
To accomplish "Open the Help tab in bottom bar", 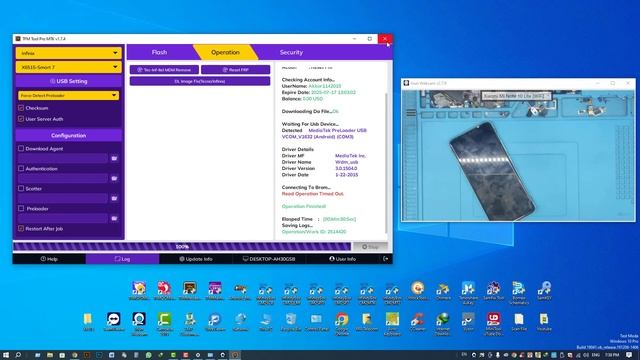I will [49, 259].
